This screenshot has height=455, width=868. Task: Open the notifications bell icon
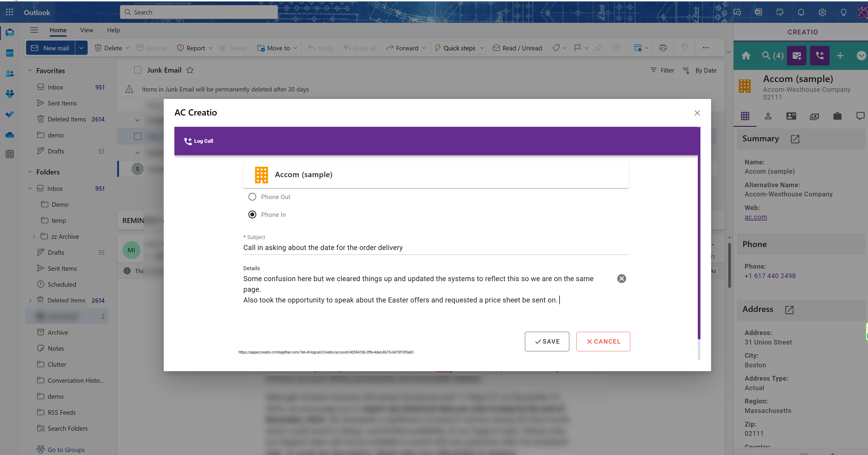(801, 12)
